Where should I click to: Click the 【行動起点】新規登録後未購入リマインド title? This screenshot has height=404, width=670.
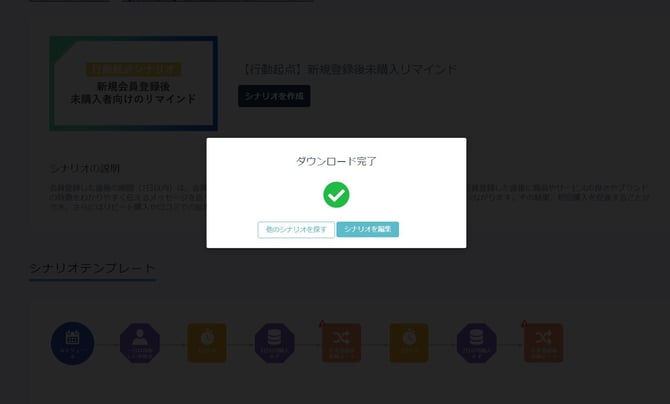(349, 70)
